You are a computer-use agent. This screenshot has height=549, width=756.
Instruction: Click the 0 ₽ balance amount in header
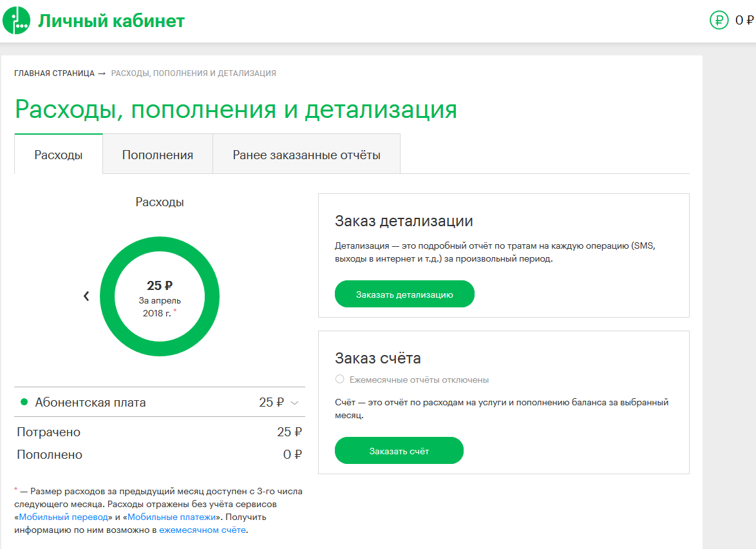[744, 21]
